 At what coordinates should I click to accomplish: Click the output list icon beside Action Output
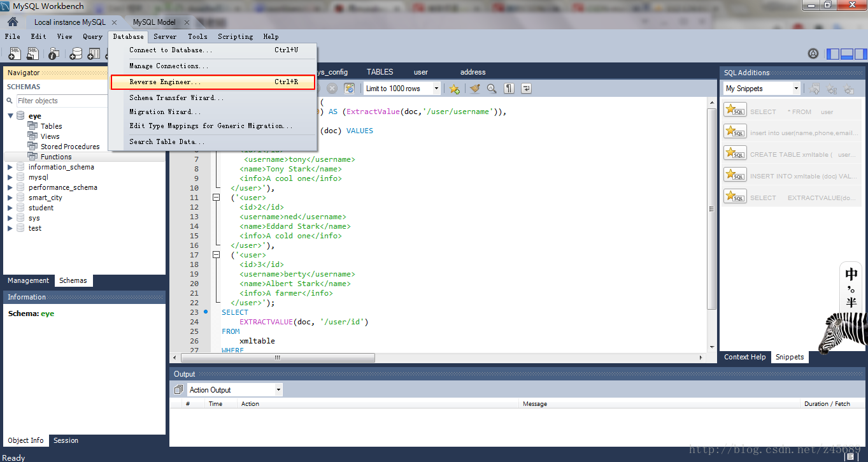(178, 389)
